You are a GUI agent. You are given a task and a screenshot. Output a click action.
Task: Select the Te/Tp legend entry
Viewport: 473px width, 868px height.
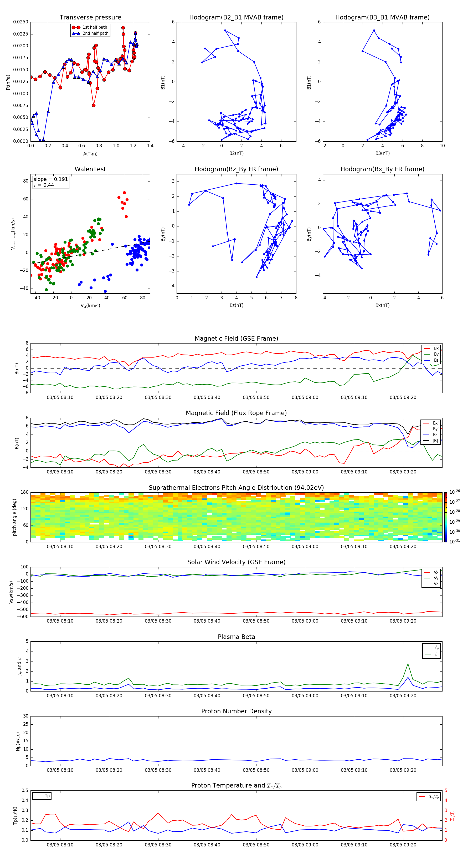[429, 796]
